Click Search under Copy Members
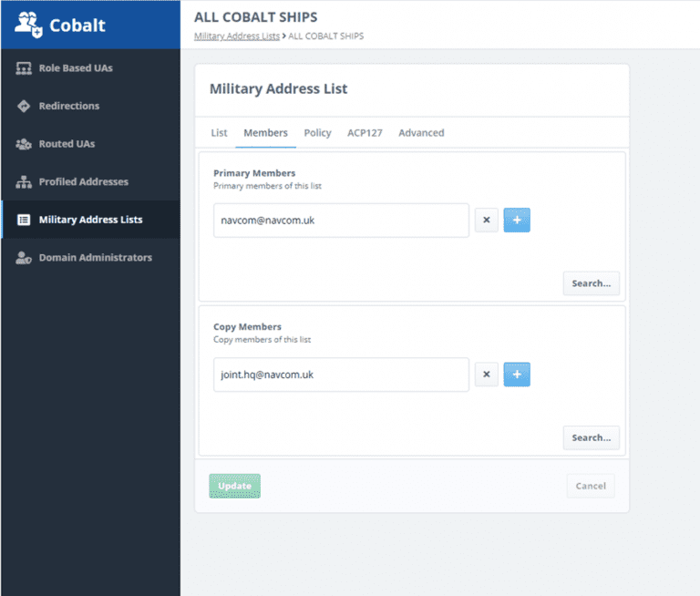Screen dimensions: 700x596 coord(592,438)
